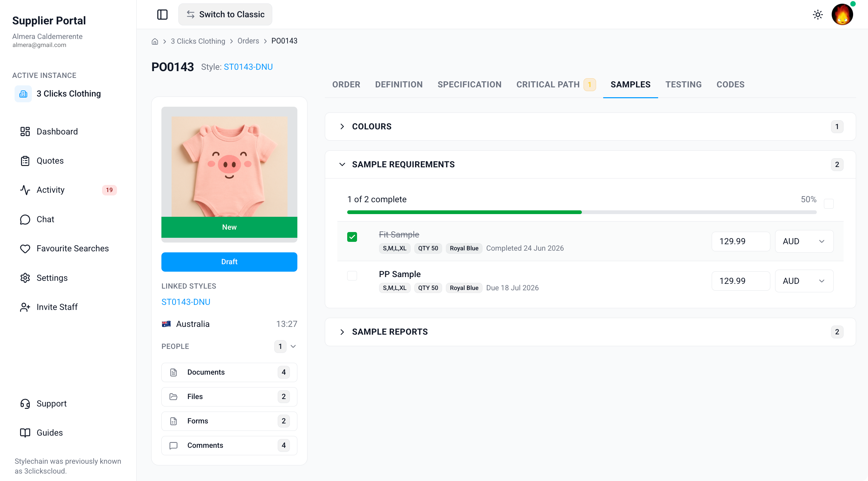
Task: Tick the complete-all checkbox beside 50%
Action: click(829, 204)
